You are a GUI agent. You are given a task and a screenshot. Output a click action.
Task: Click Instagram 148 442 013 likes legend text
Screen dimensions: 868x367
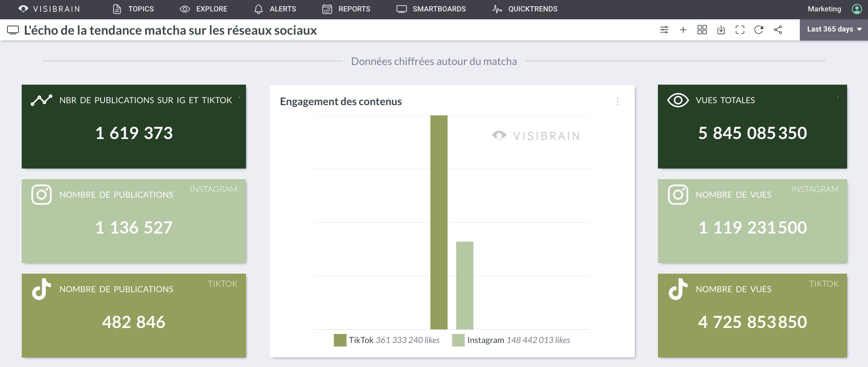(519, 340)
